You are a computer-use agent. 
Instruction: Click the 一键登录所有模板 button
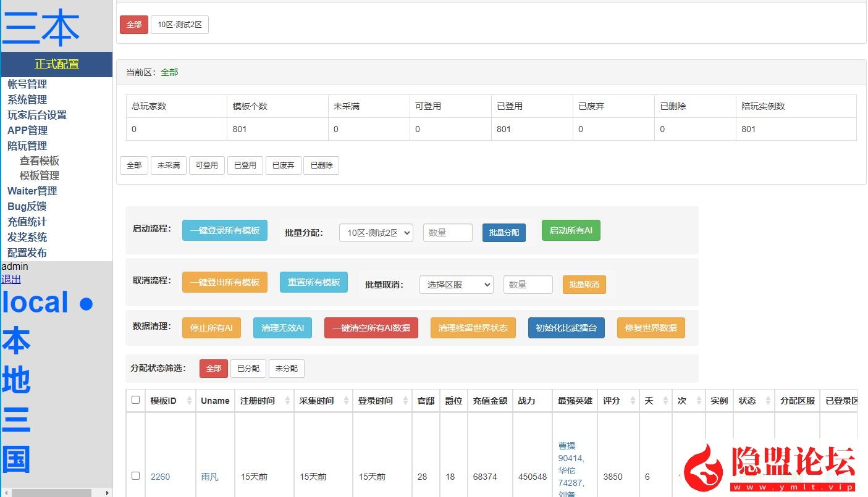(x=224, y=230)
